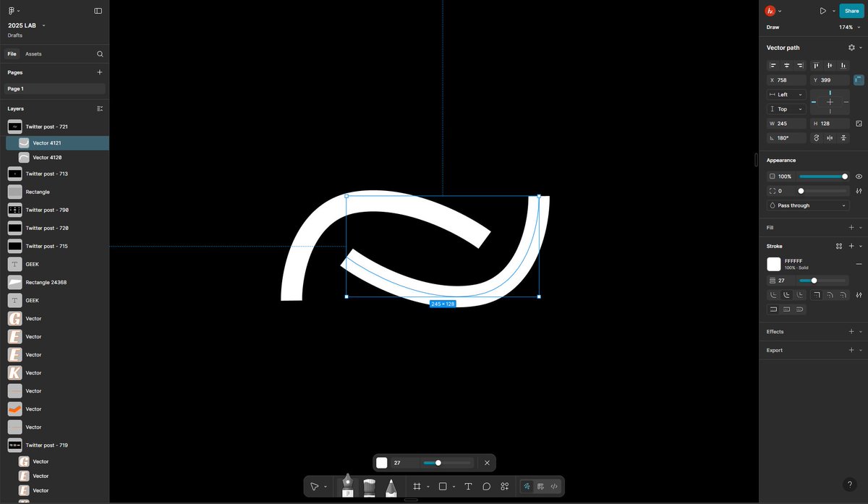Add a new Fill with the plus button
The width and height of the screenshot is (868, 504).
852,227
